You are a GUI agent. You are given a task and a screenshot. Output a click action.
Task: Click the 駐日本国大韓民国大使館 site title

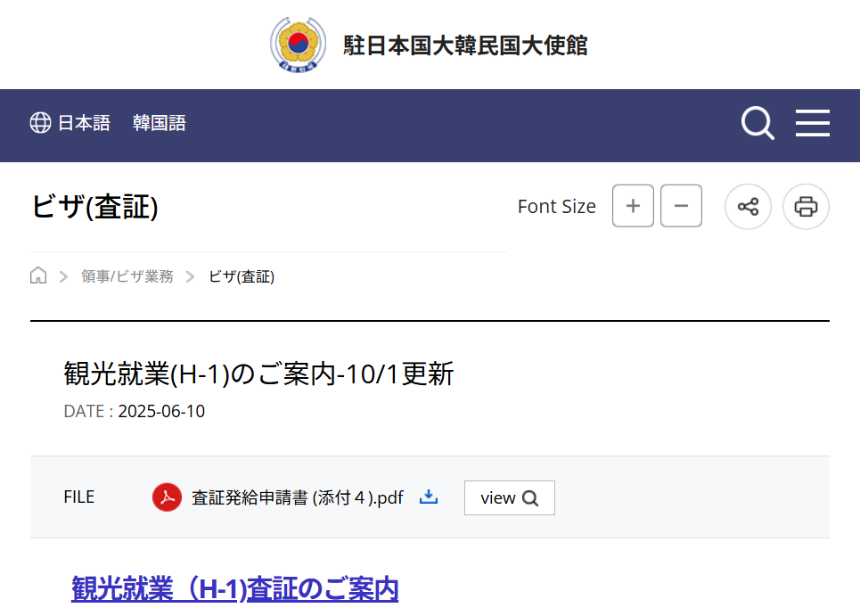(x=465, y=45)
